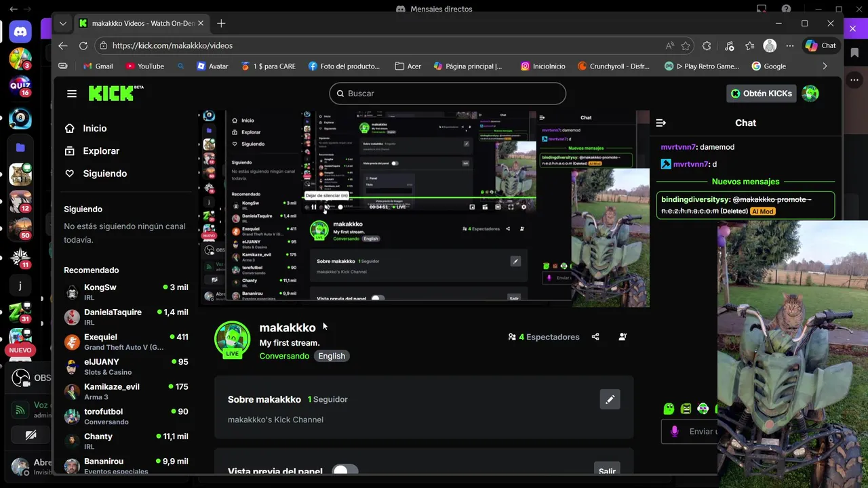Open the favorites list icon in toolbar
The height and width of the screenshot is (488, 868).
point(749,45)
